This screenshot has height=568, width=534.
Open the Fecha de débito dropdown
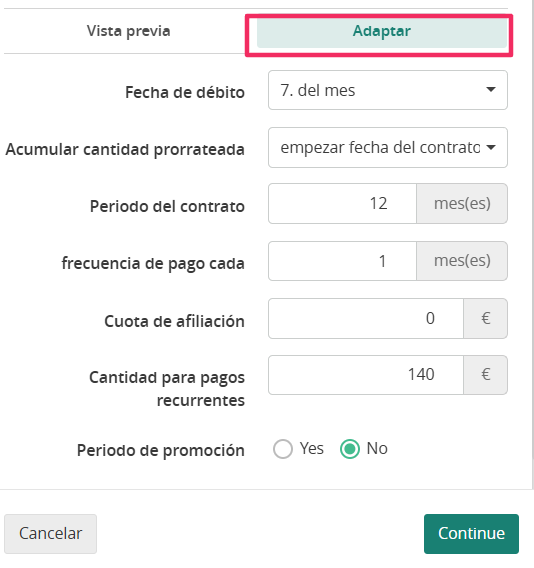coord(388,90)
